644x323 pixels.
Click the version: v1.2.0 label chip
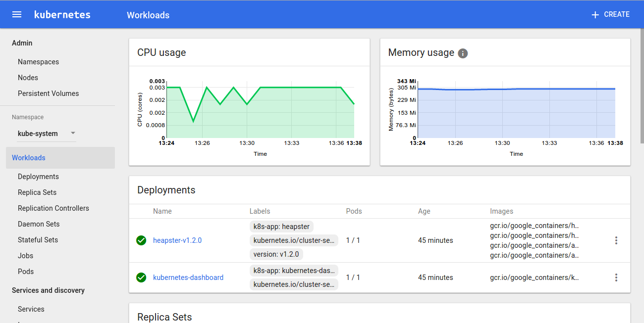point(276,254)
